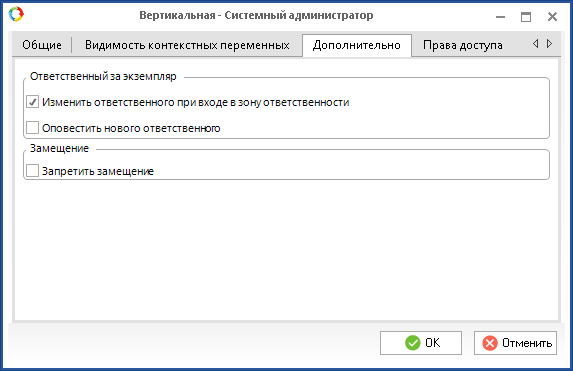Viewport: 573px width, 371px height.
Task: Go to the Права доступа tab
Action: click(x=463, y=45)
